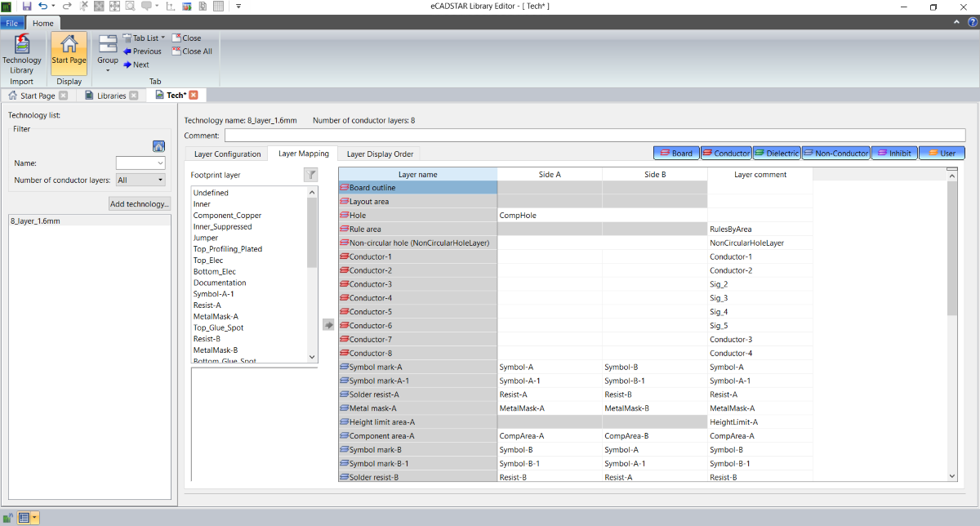Click the Technology Library import icon
Image resolution: width=980 pixels, height=526 pixels.
click(x=22, y=54)
